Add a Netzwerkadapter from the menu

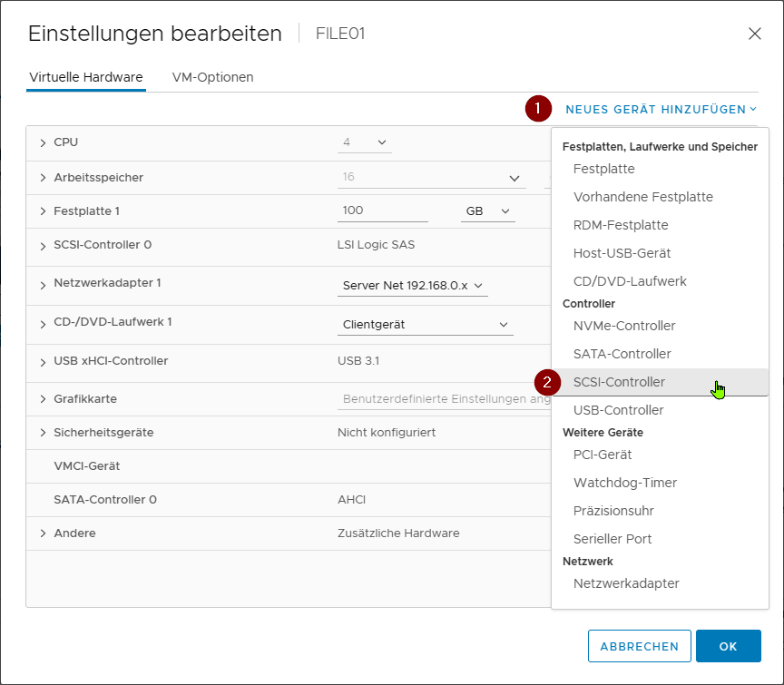pos(626,583)
